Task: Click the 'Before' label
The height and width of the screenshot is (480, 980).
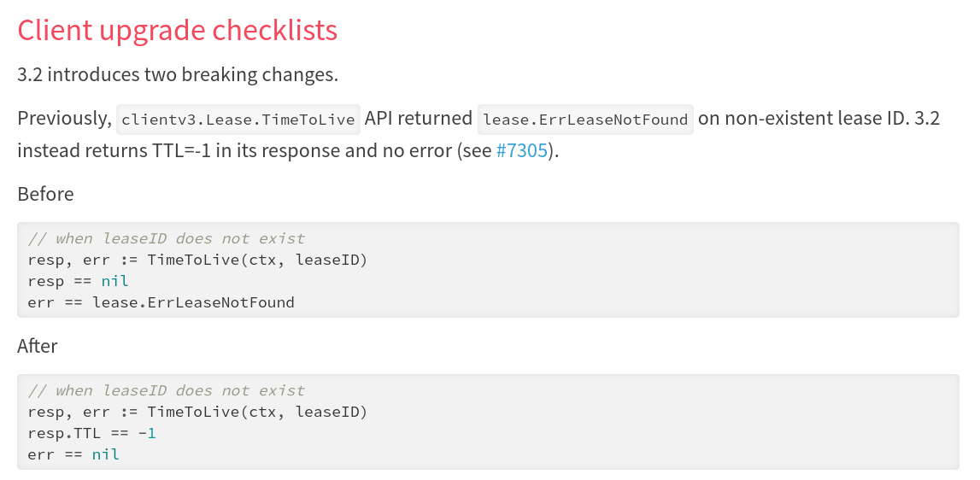Action: pos(45,194)
